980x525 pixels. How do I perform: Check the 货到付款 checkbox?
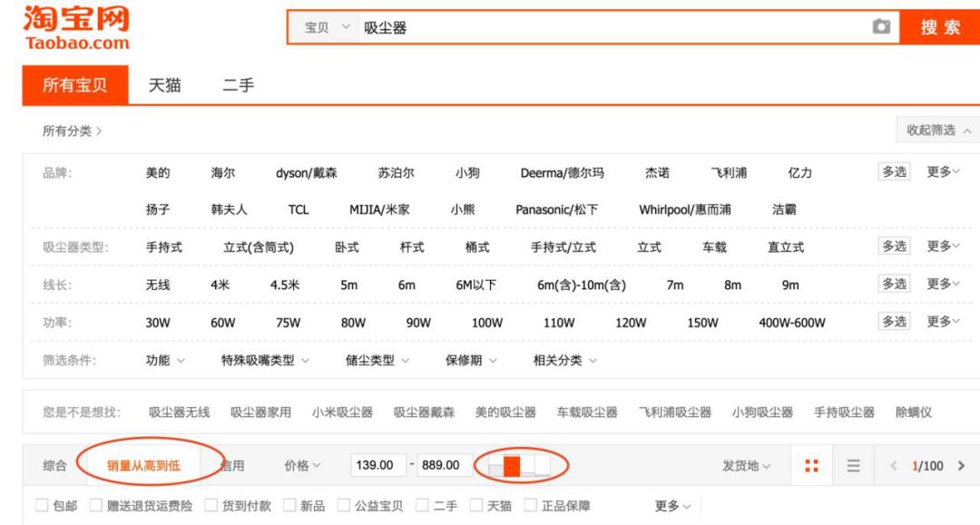(211, 505)
